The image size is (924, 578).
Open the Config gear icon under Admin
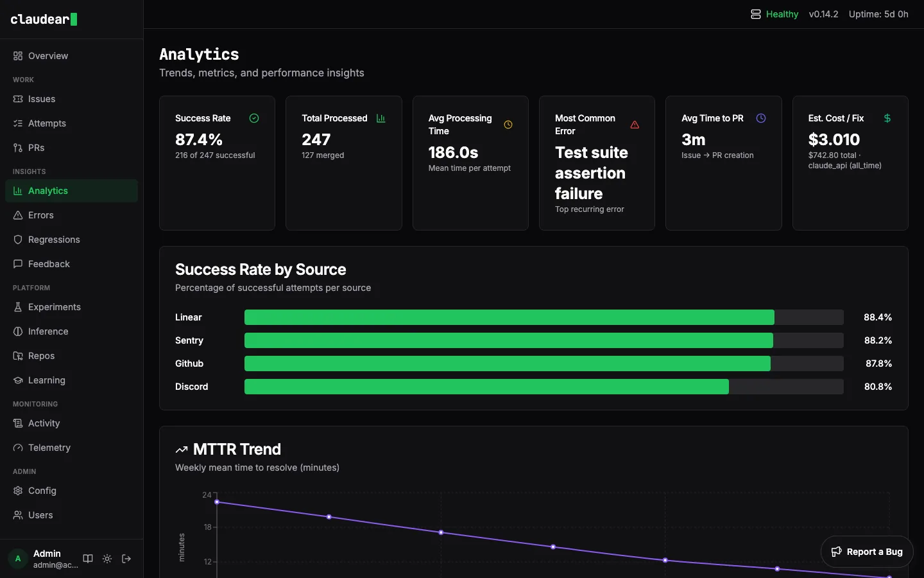point(17,491)
